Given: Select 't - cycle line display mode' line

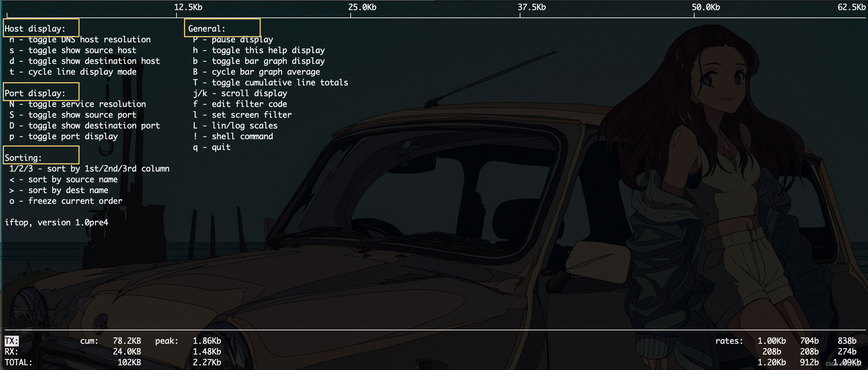Looking at the screenshot, I should pos(73,72).
